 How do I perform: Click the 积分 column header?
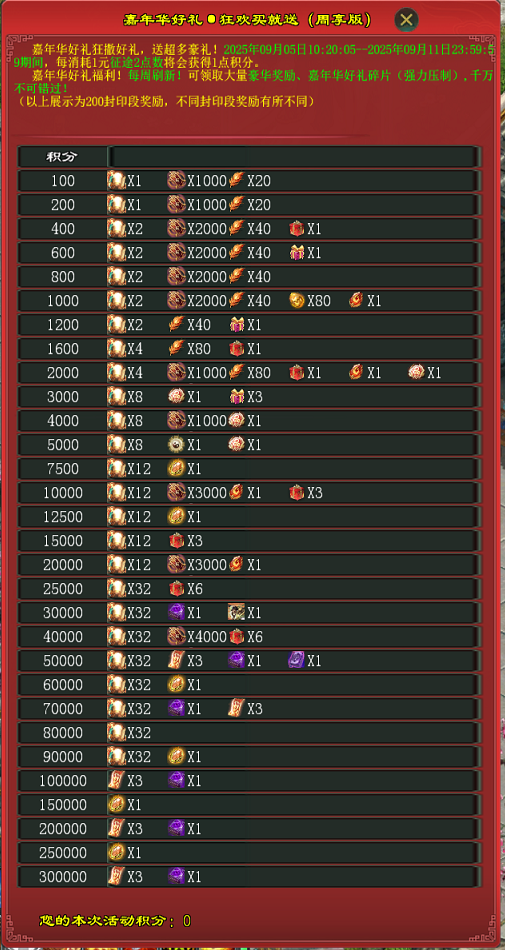tap(62, 157)
